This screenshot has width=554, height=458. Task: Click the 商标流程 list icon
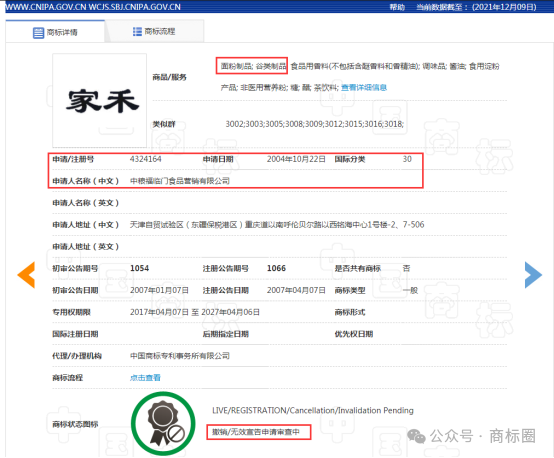(x=137, y=31)
